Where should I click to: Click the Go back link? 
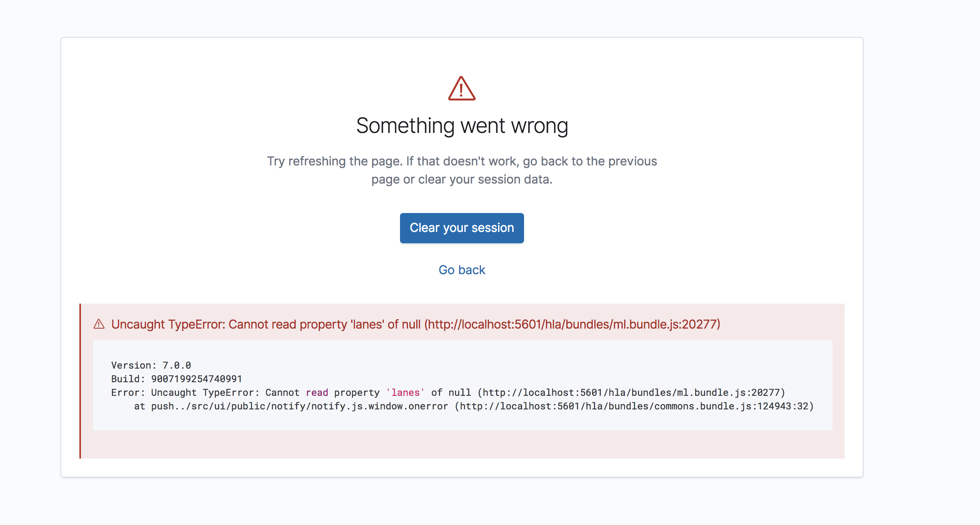pos(462,270)
